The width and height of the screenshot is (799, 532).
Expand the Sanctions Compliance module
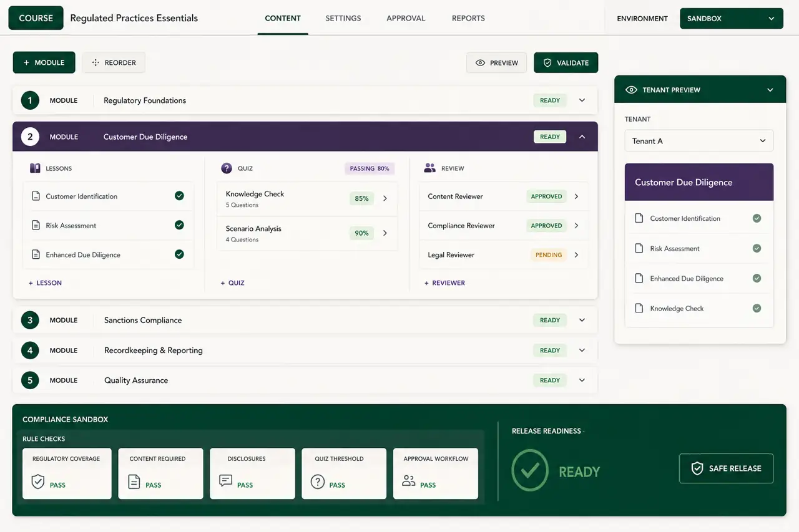(x=582, y=320)
